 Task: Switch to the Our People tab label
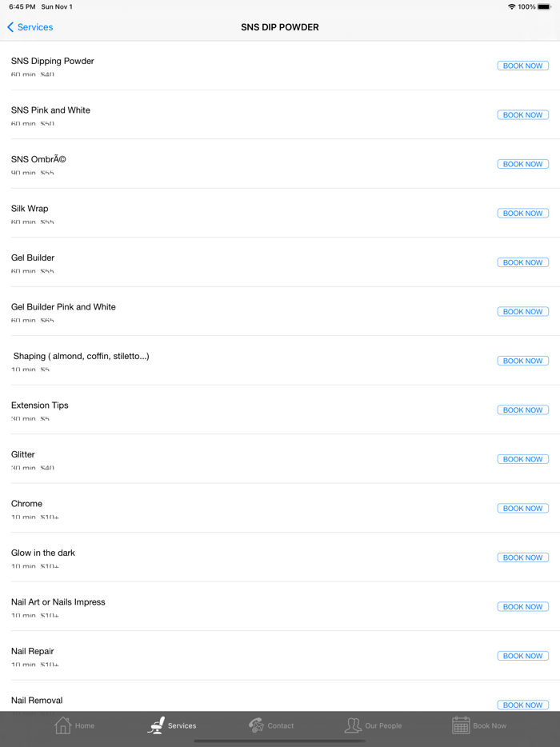[383, 726]
